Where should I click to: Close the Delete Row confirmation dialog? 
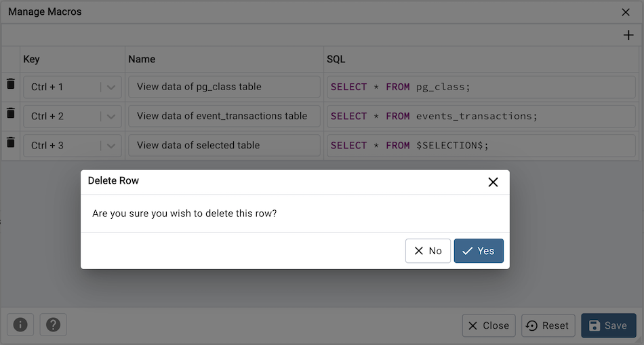(493, 182)
